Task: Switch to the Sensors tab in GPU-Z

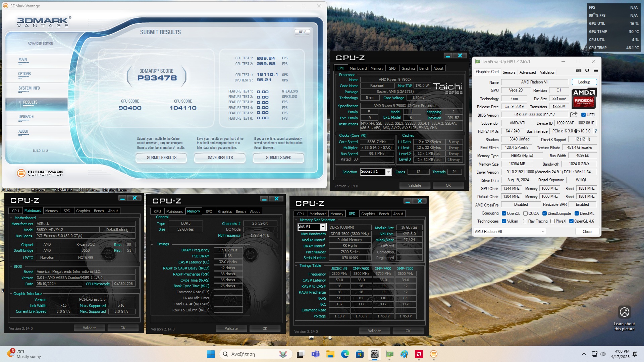Action: coord(509,72)
